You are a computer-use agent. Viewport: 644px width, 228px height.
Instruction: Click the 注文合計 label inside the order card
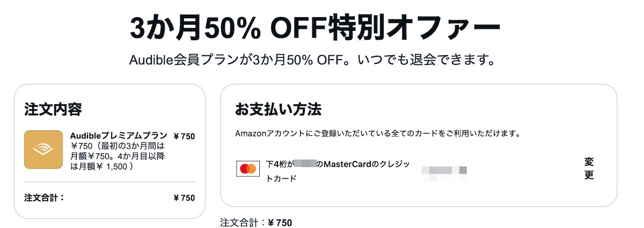(x=45, y=197)
